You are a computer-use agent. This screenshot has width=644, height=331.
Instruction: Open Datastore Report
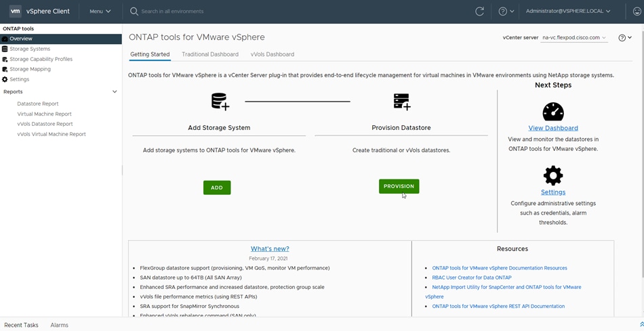[38, 104]
